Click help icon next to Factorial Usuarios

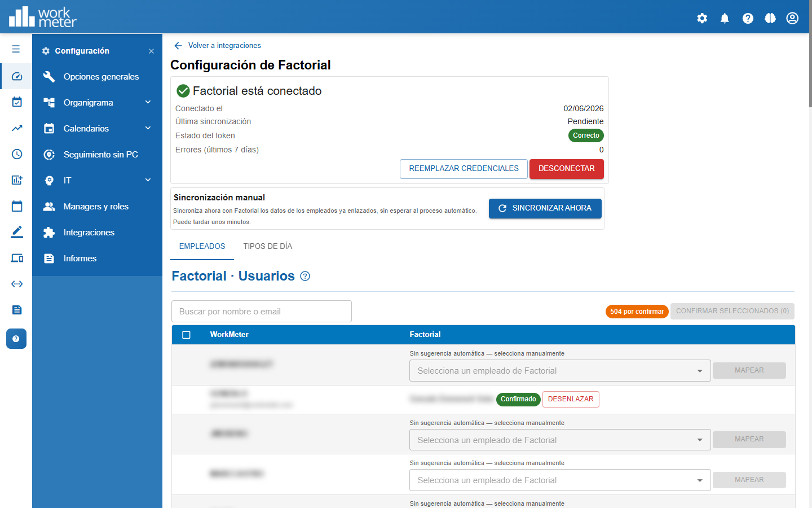pos(305,276)
